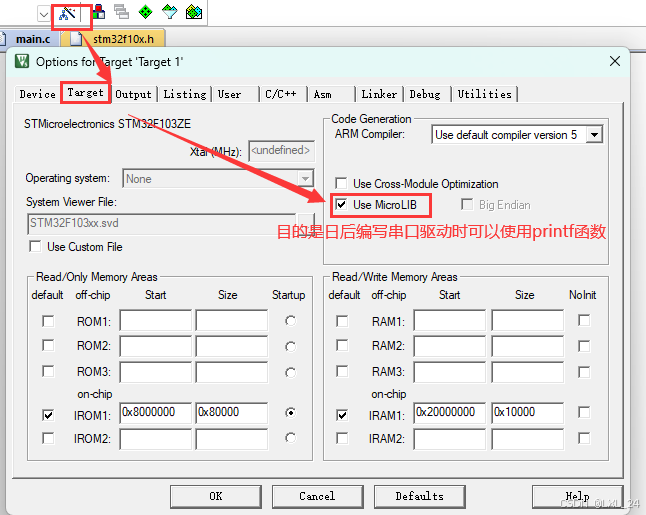This screenshot has height=515, width=646.
Task: Click the green diamond Run-Time Environment icon
Action: tap(145, 12)
